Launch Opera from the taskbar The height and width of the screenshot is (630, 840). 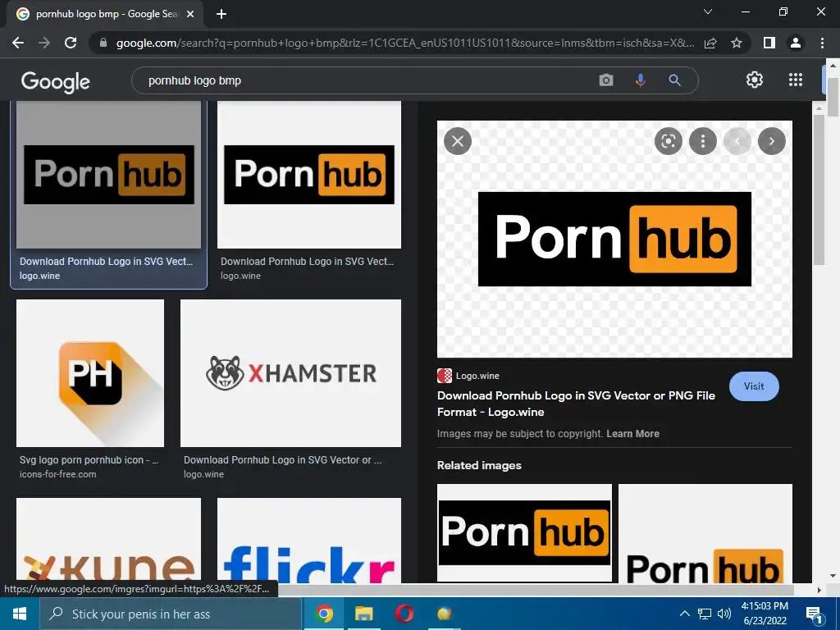404,614
